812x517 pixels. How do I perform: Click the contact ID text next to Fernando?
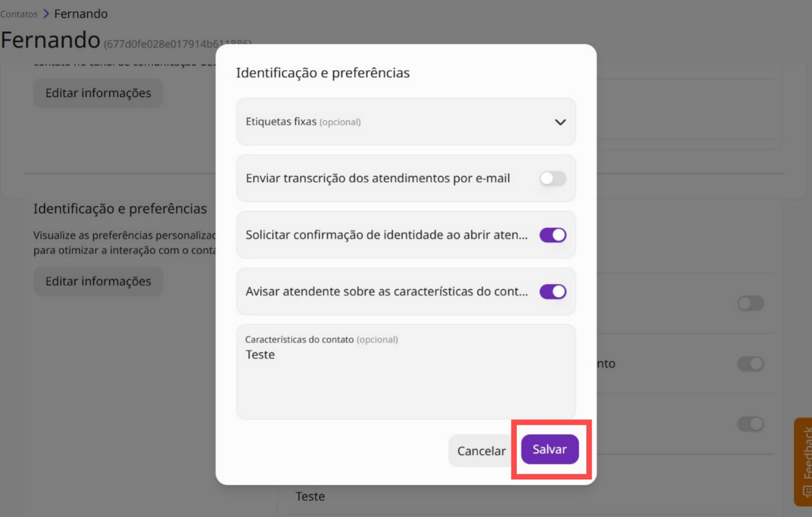178,43
